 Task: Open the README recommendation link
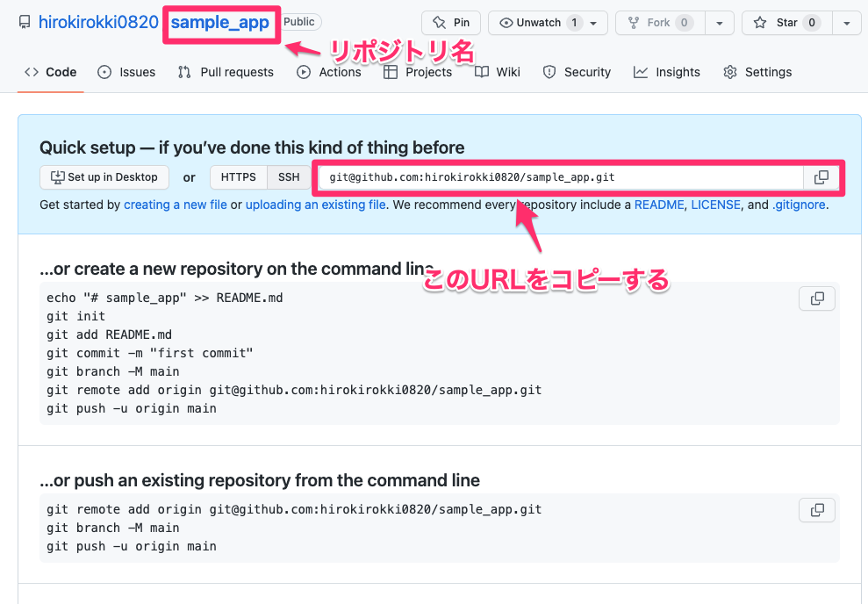(659, 205)
